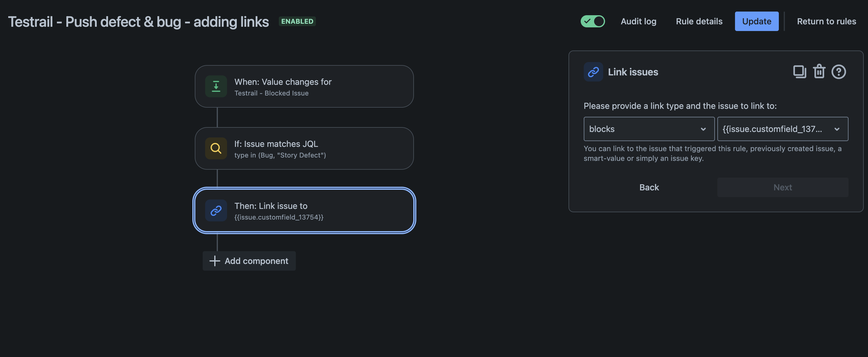Click the link icon in Then block
The width and height of the screenshot is (868, 357).
pos(216,210)
